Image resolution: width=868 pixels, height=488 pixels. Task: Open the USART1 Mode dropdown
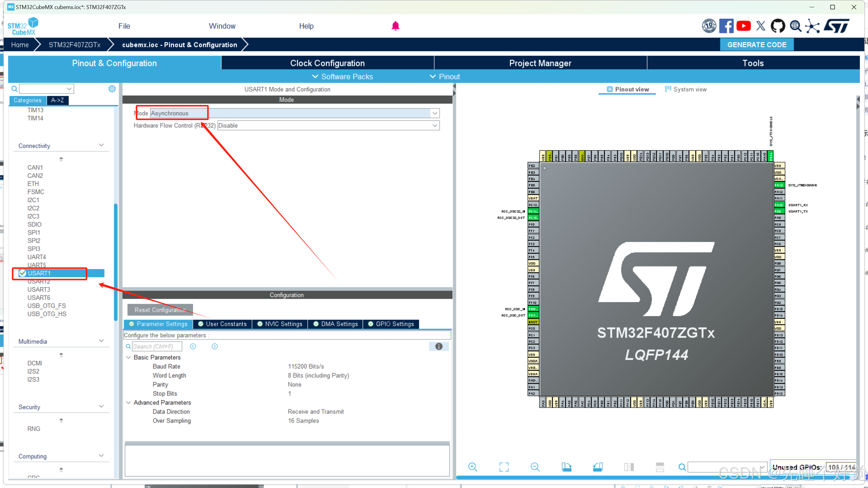pyautogui.click(x=435, y=113)
